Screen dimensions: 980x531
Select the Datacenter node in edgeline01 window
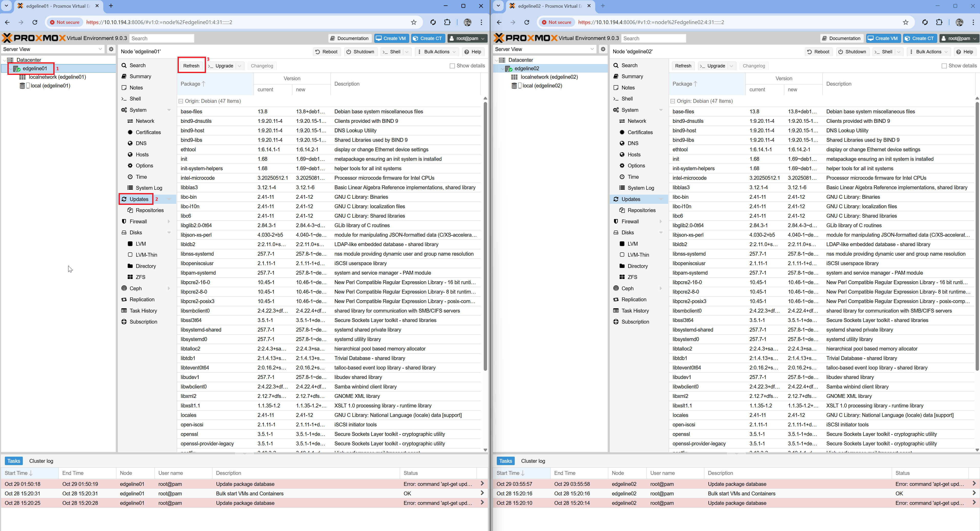(28, 60)
